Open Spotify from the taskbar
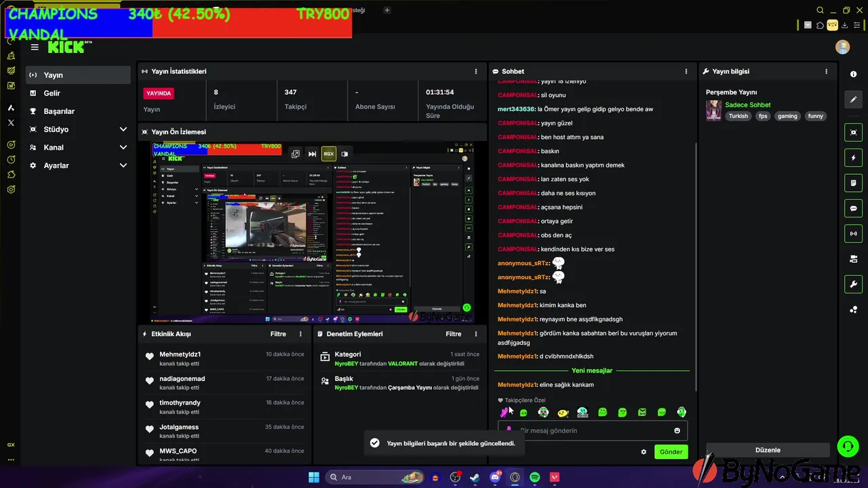 534,477
